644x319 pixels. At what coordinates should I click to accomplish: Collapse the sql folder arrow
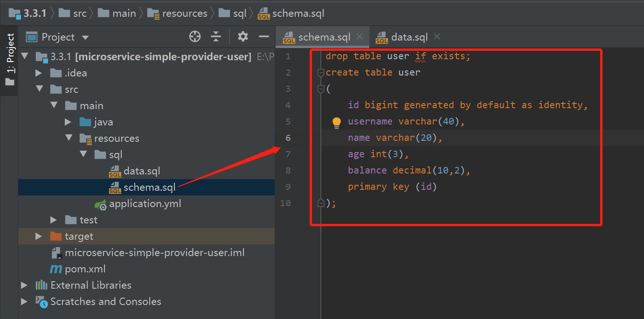coord(83,155)
